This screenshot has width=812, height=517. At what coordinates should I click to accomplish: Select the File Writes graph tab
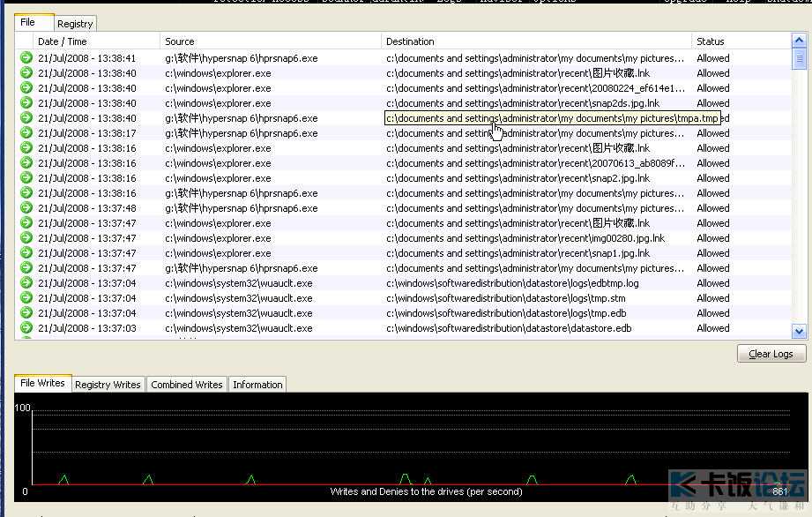point(42,384)
